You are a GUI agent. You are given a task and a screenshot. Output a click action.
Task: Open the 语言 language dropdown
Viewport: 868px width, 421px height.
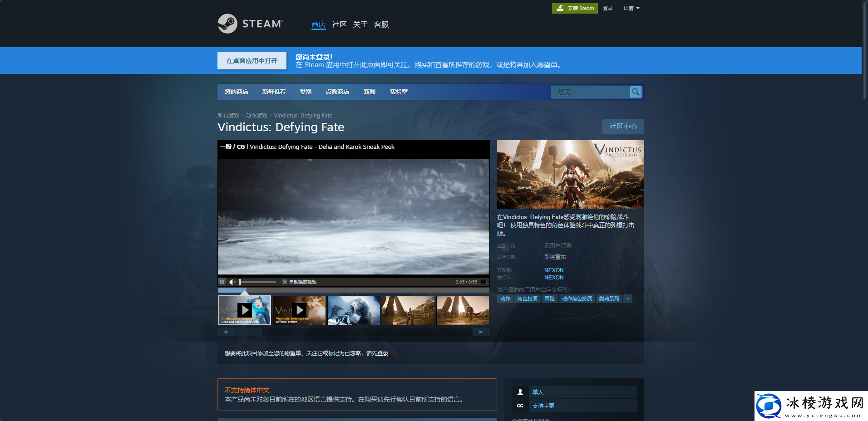(631, 8)
